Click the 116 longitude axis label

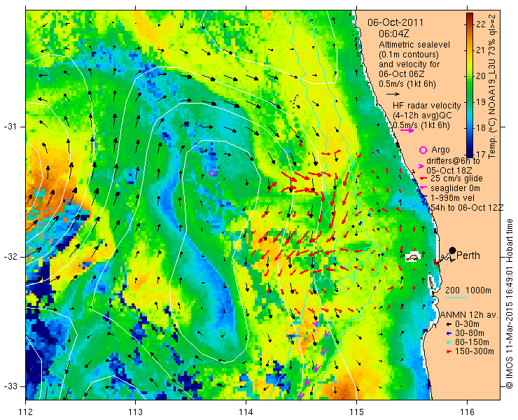tap(467, 412)
